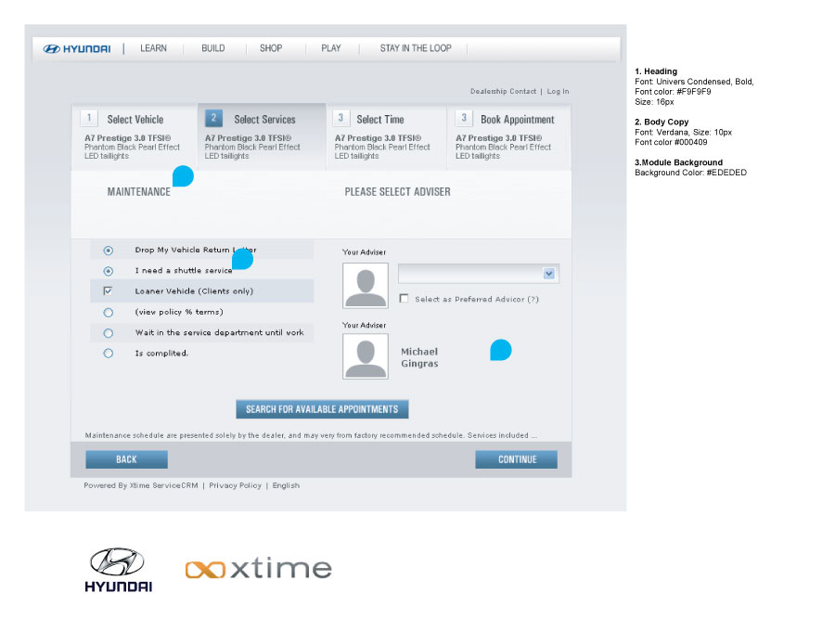Click the blue marker next to Michael Gingras
Viewport: 835px width, 644px height.
tap(501, 350)
